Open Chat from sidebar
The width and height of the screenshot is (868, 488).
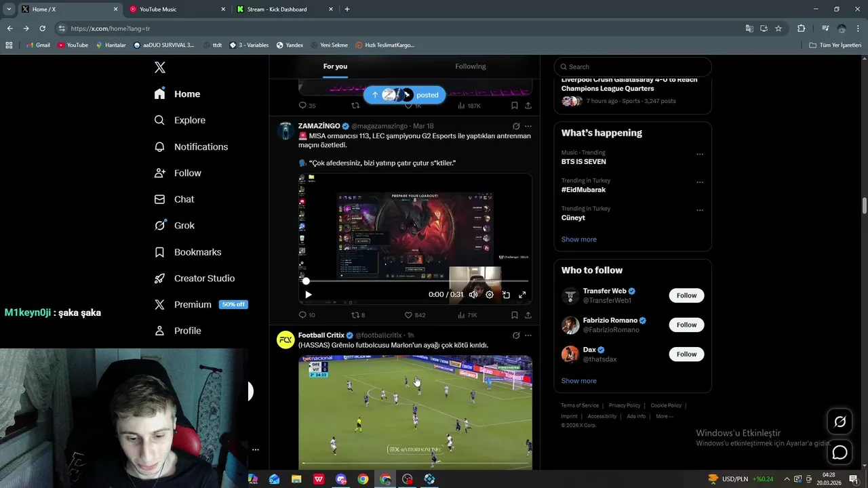coord(174,199)
